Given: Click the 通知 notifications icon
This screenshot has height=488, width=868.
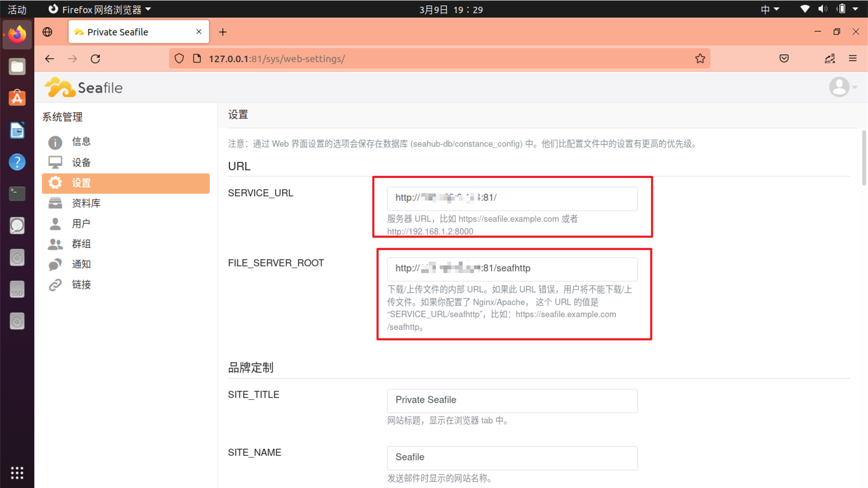Looking at the screenshot, I should pyautogui.click(x=55, y=264).
